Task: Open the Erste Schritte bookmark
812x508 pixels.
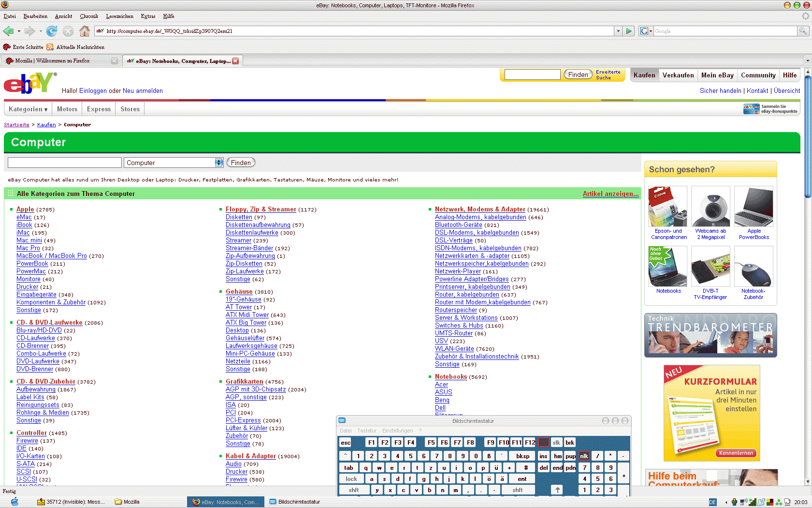Action: point(23,47)
